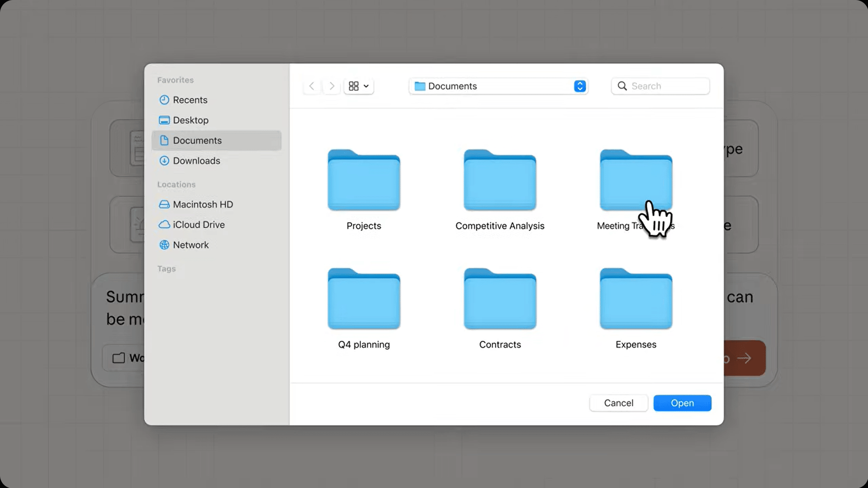Select the Projects folder icon
The width and height of the screenshot is (868, 488).
pyautogui.click(x=364, y=181)
